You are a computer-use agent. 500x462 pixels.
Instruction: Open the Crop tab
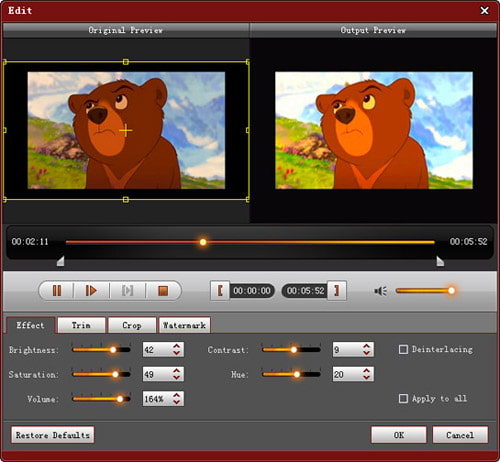[132, 325]
